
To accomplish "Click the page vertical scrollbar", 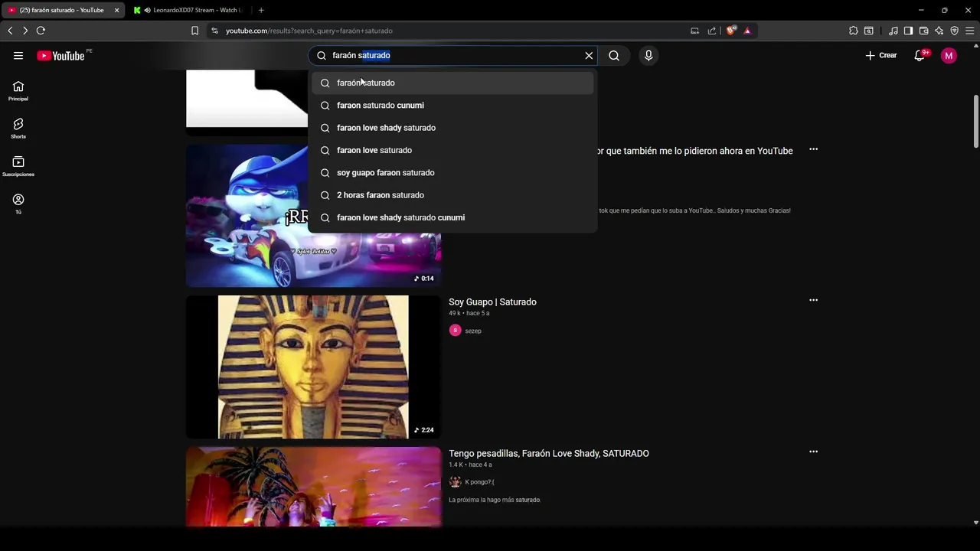I will 975,122.
